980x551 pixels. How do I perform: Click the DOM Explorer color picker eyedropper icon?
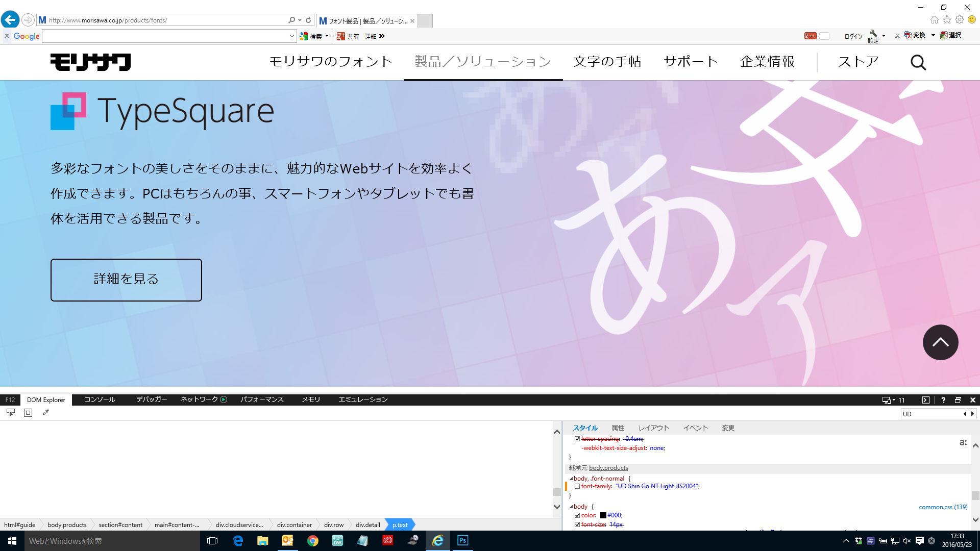[46, 413]
